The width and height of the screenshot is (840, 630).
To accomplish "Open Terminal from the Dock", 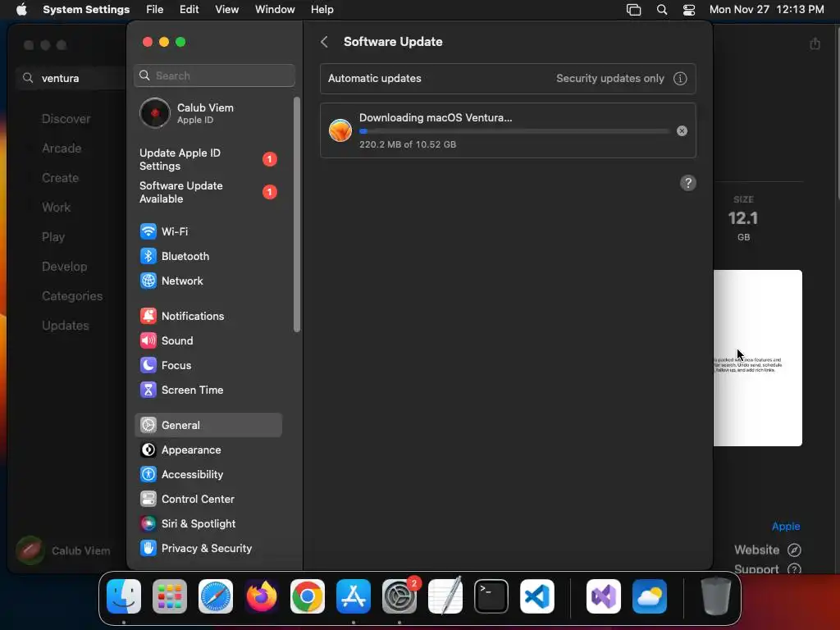I will click(491, 596).
